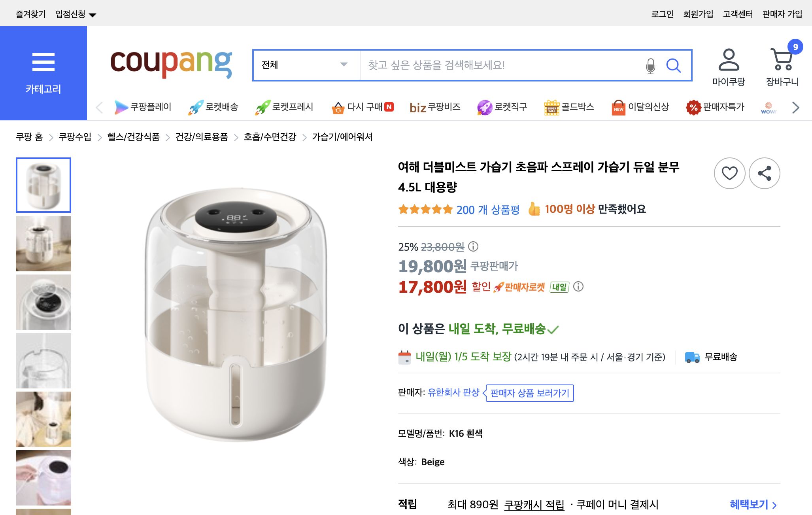
Task: Open 고객센터 from the top menu
Action: (x=738, y=14)
